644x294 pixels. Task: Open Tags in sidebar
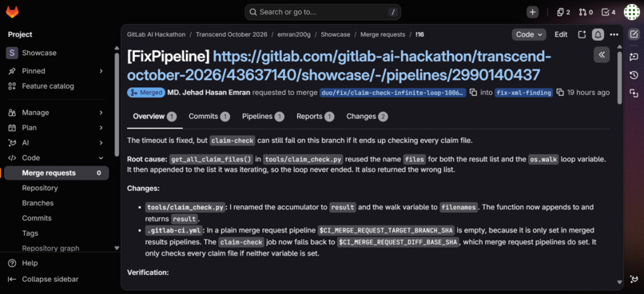(30, 233)
